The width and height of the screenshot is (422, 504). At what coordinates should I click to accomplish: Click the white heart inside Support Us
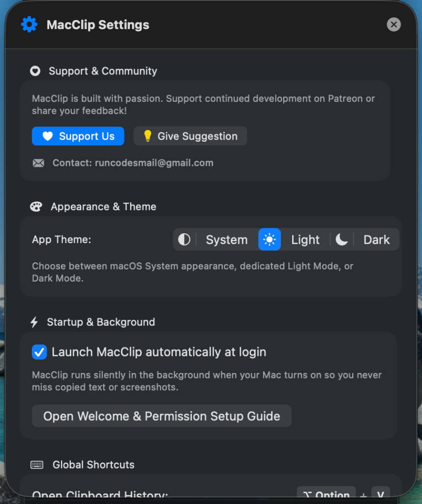(x=48, y=136)
